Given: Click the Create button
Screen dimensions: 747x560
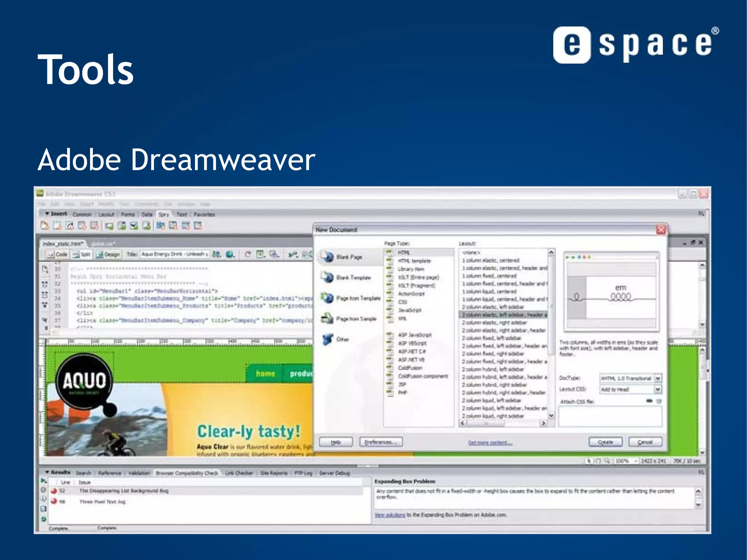Looking at the screenshot, I should (x=605, y=442).
